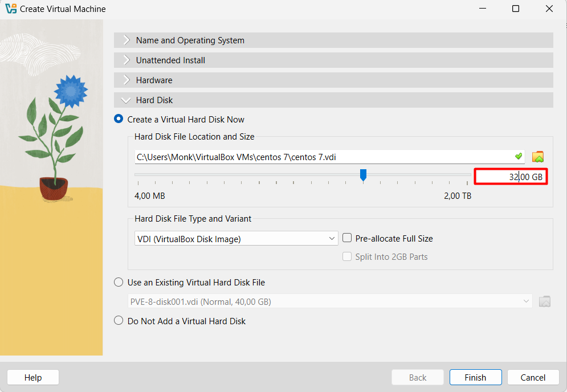Image resolution: width=567 pixels, height=392 pixels.
Task: Click the chevron icon beside Hardware
Action: coord(127,80)
